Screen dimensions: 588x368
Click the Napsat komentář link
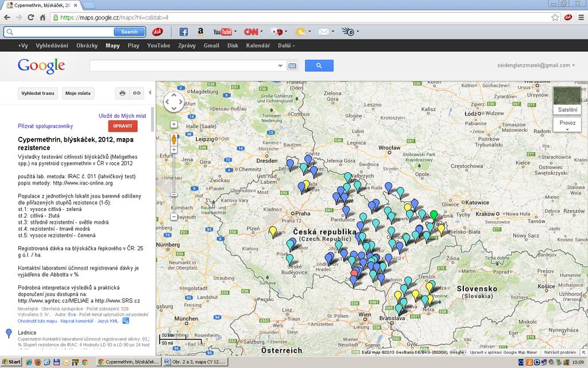pyautogui.click(x=77, y=321)
